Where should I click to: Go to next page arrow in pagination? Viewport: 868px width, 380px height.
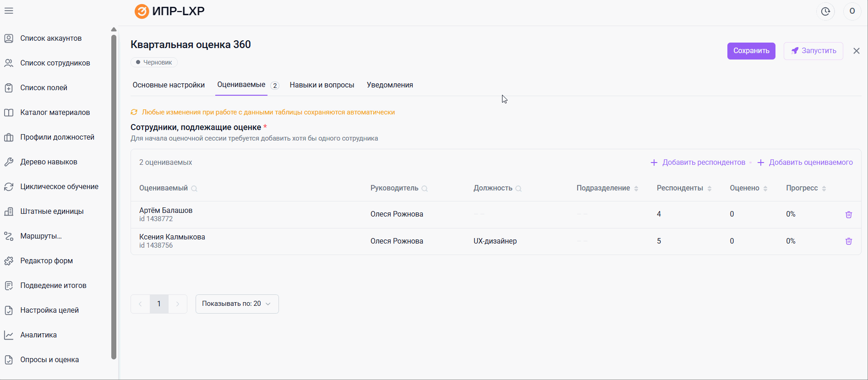[178, 304]
